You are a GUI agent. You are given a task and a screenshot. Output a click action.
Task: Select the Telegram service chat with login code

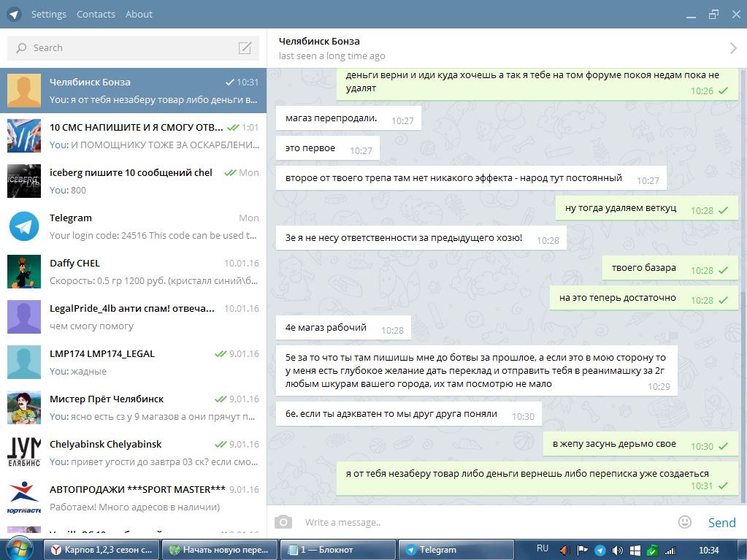(134, 226)
